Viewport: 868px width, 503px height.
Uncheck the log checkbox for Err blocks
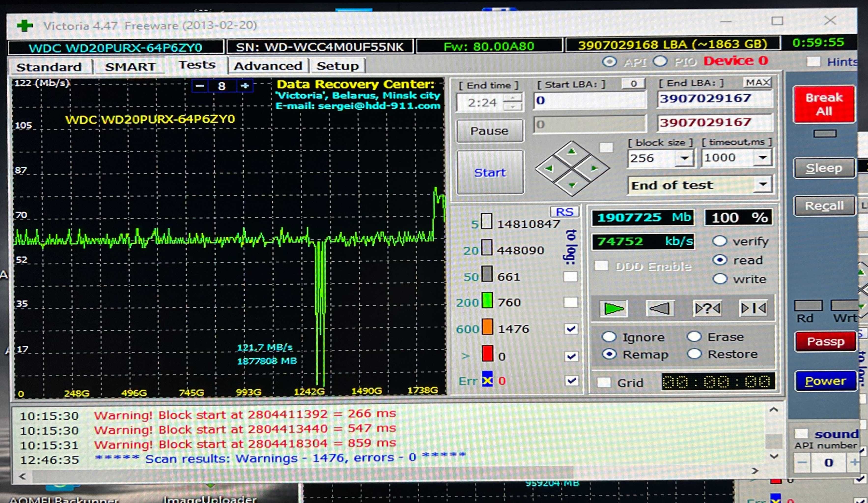point(572,381)
